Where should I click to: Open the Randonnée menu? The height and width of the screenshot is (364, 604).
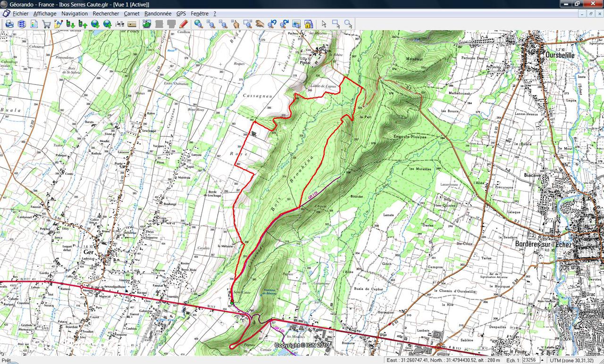158,14
